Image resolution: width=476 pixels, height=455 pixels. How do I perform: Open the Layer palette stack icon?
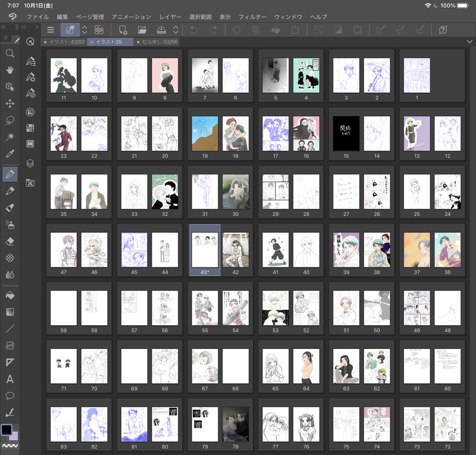click(x=30, y=164)
